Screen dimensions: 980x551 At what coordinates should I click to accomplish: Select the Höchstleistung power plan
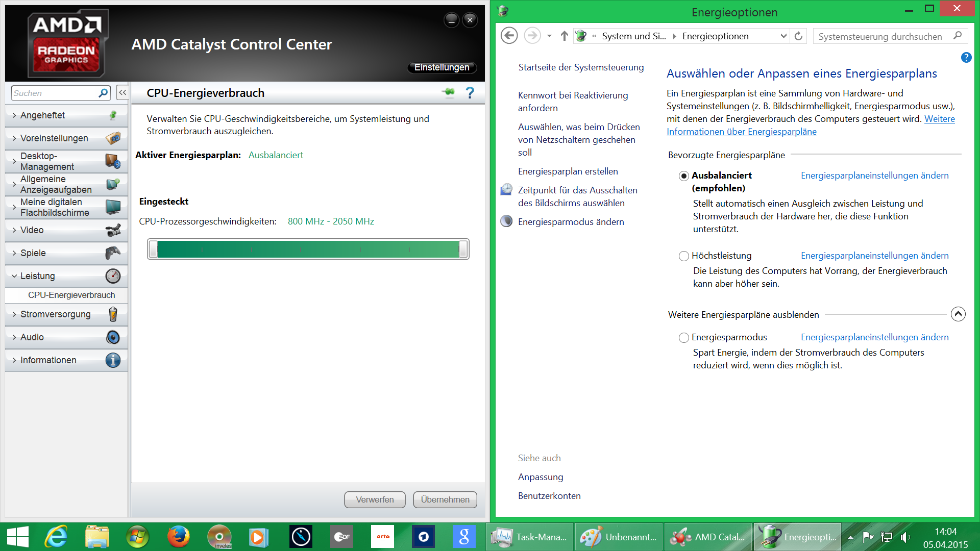[683, 256]
